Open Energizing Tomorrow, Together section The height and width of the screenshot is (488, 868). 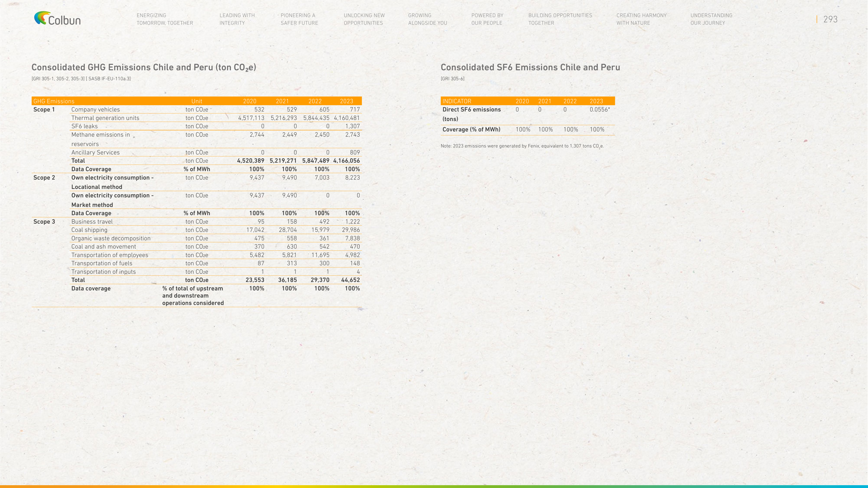point(165,19)
